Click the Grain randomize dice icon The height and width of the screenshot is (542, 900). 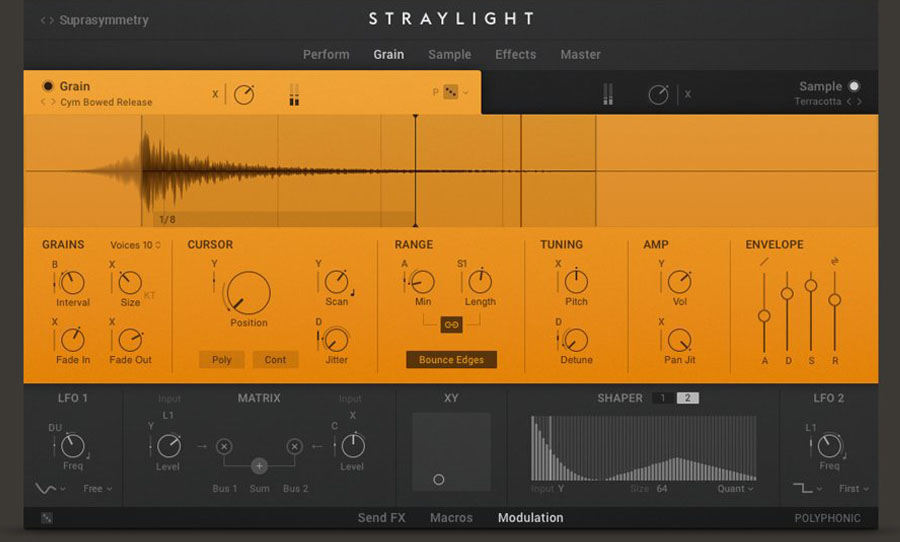[x=451, y=92]
